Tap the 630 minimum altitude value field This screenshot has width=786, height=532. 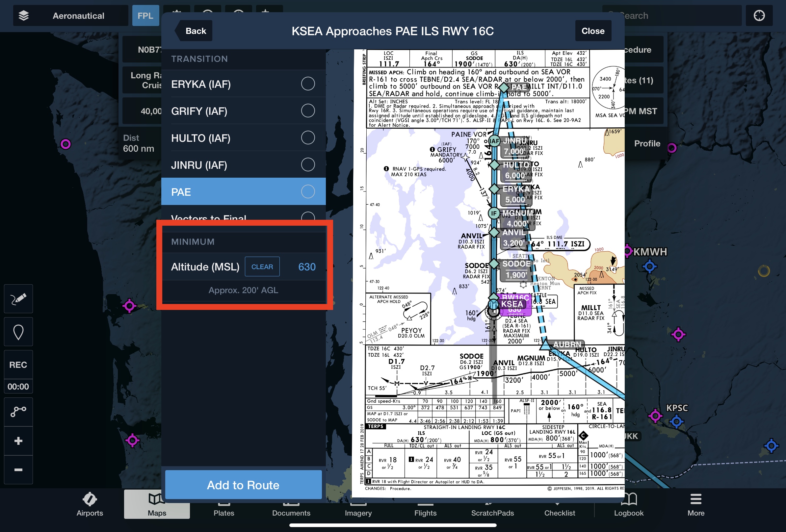(x=306, y=267)
